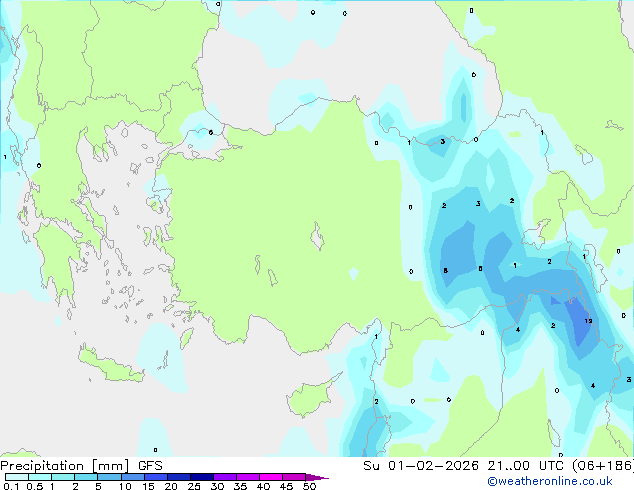Click the date "Su 01-02-2026"
Viewport: 634px width, 490px height.
click(x=421, y=466)
